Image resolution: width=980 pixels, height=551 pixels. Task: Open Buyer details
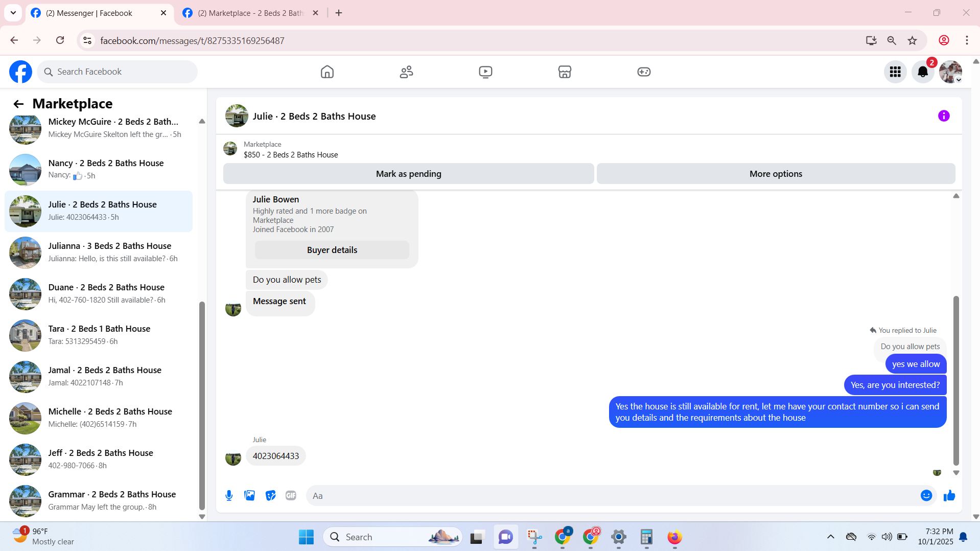pyautogui.click(x=332, y=250)
